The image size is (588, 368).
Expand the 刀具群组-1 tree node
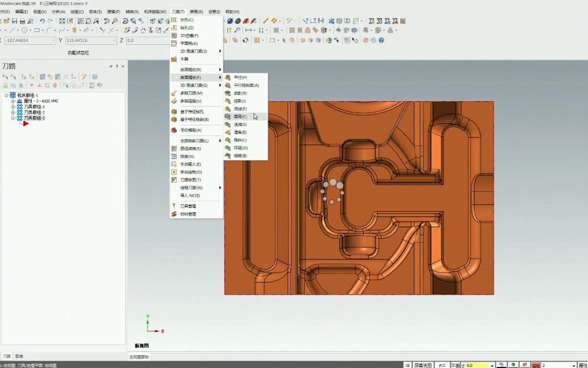coord(13,107)
